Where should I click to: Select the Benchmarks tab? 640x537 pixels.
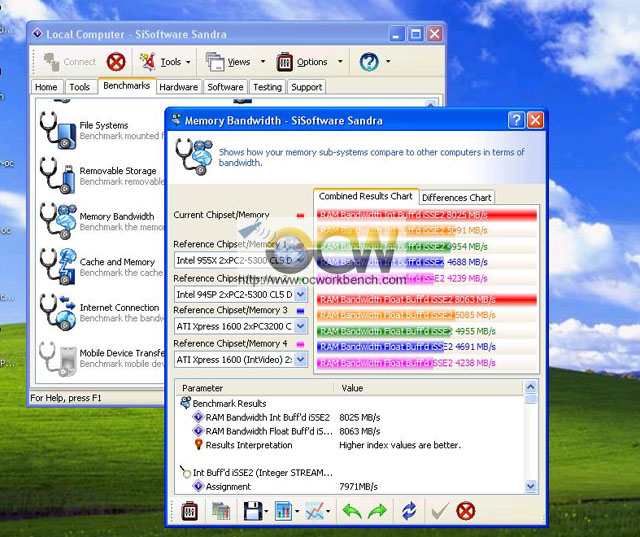127,86
